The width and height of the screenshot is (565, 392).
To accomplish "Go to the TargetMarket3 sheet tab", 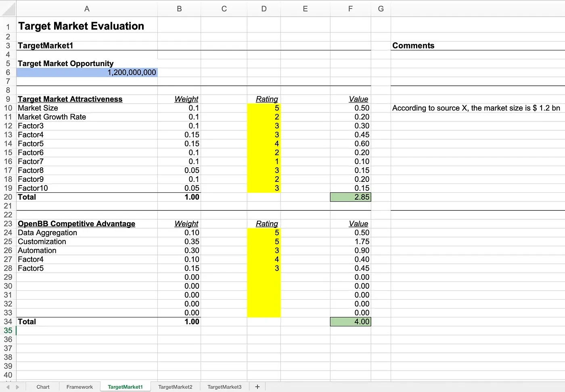I will (x=224, y=387).
